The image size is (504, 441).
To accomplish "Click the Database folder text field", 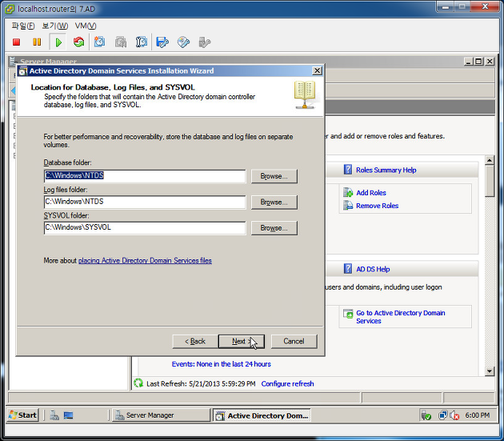I will click(x=145, y=176).
